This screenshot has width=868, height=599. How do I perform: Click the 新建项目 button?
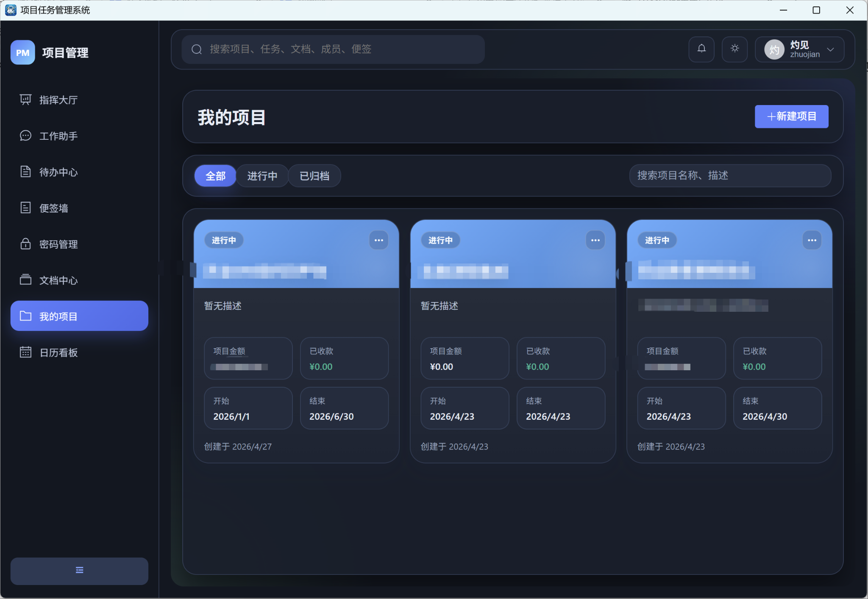point(791,116)
